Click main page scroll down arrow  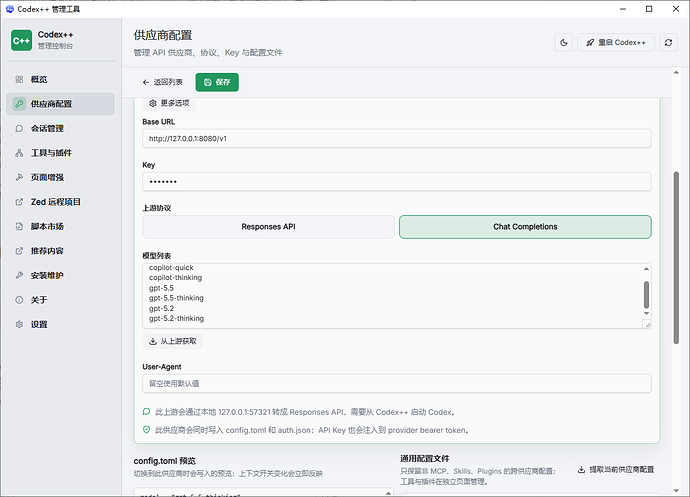coord(676,491)
